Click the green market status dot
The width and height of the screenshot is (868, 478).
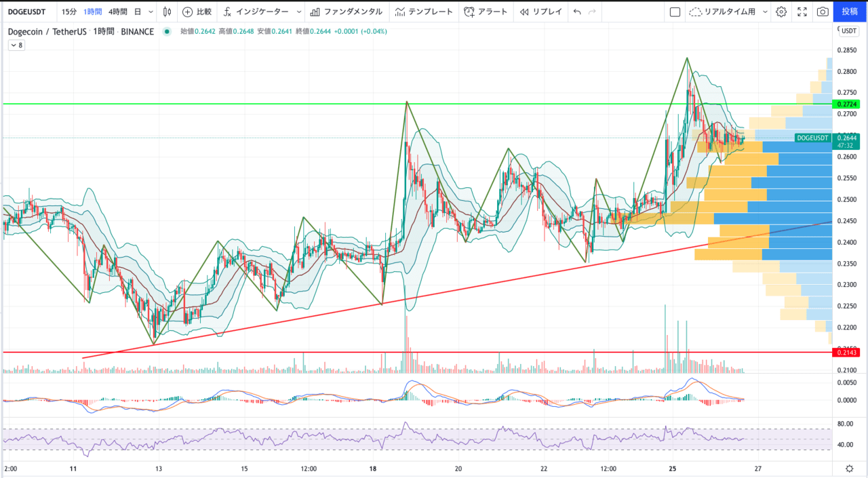[167, 31]
